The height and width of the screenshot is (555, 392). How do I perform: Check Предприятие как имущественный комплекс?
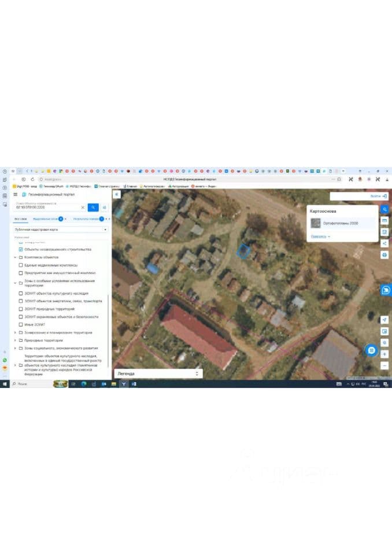coord(21,273)
